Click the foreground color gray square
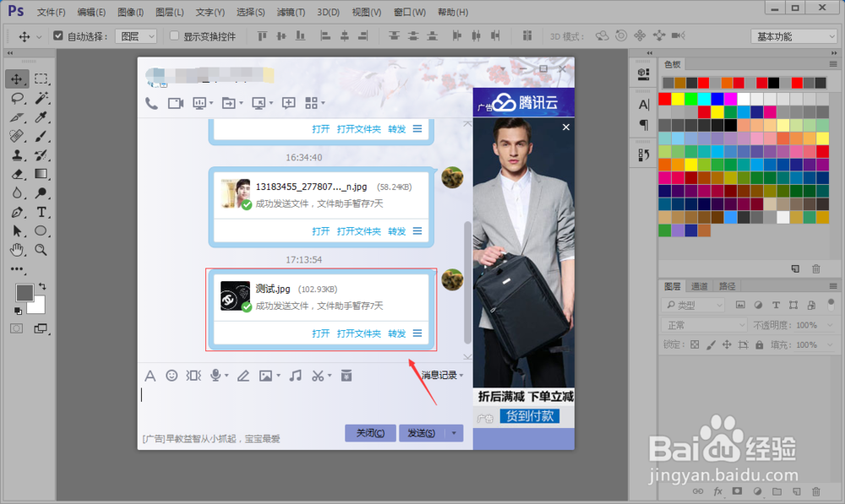 (x=25, y=293)
